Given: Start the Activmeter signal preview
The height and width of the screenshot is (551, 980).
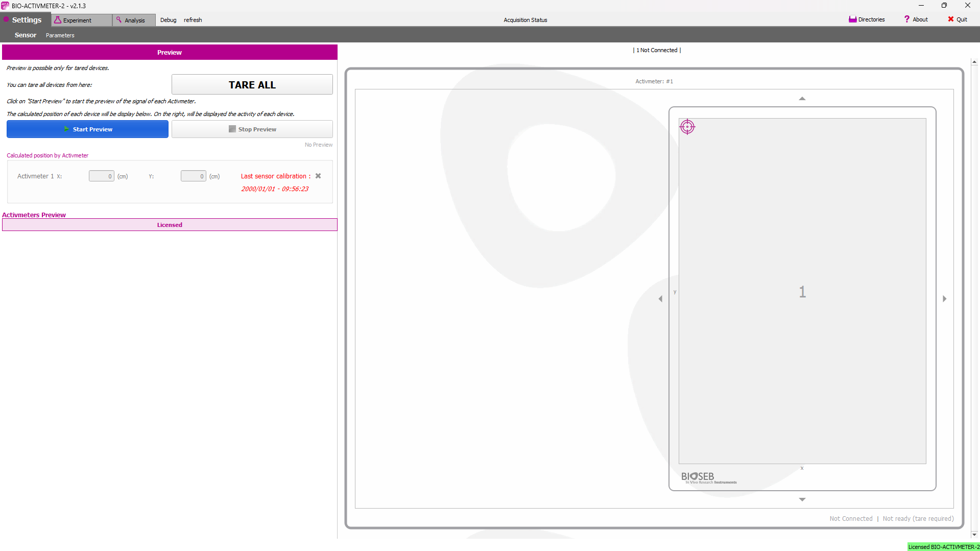Looking at the screenshot, I should click(x=87, y=129).
